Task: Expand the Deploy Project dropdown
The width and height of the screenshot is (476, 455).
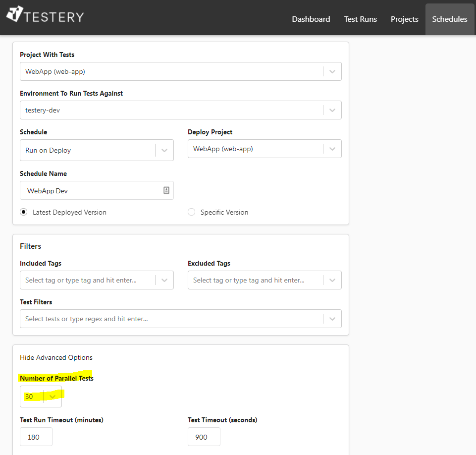Action: [332, 149]
